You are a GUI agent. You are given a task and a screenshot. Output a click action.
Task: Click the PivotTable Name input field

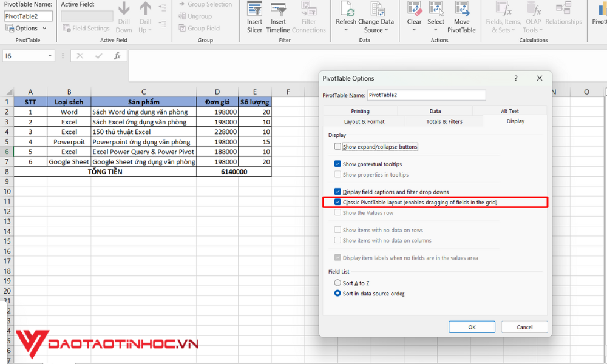426,95
